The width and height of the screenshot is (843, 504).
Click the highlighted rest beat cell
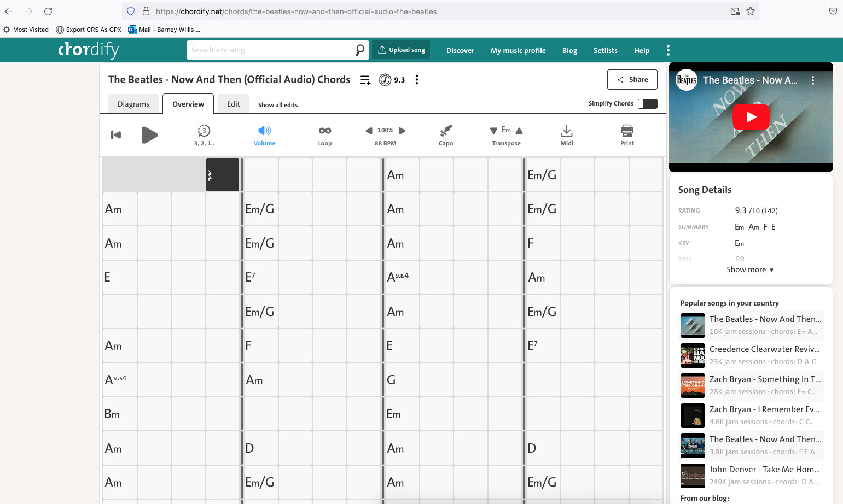point(223,175)
